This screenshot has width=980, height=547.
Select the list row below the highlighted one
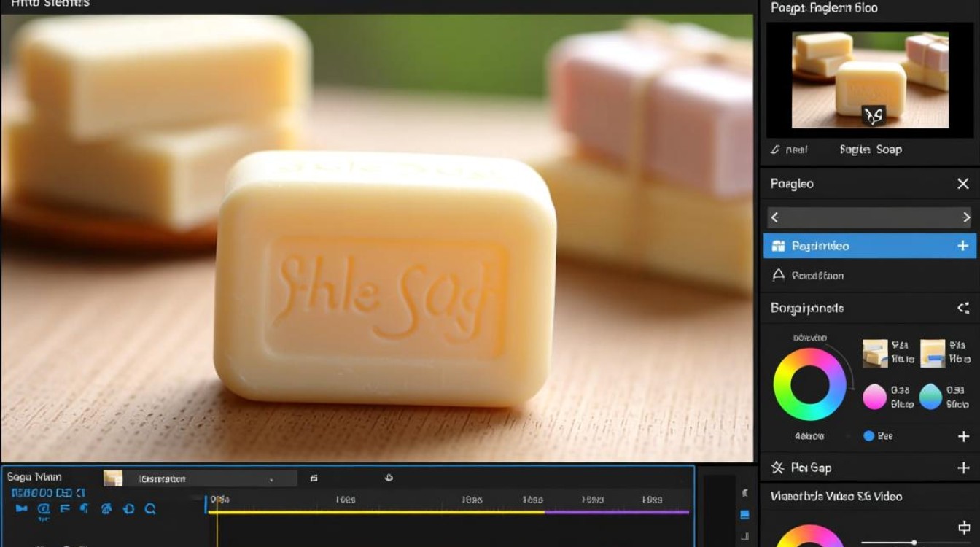(x=870, y=276)
